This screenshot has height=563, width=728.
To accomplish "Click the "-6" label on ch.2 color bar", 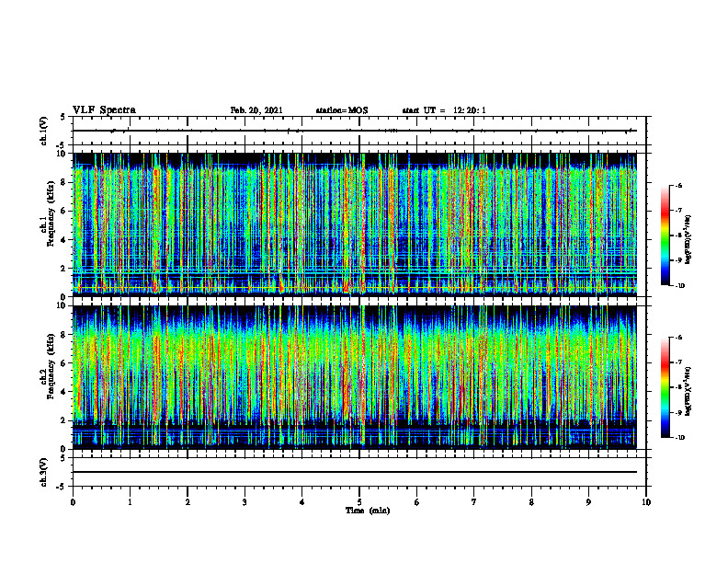I will [x=678, y=338].
